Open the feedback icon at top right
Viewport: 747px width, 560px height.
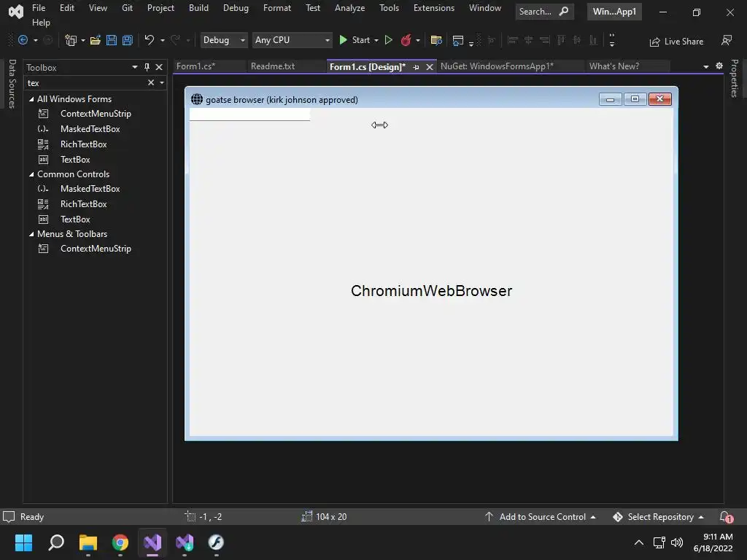(727, 41)
